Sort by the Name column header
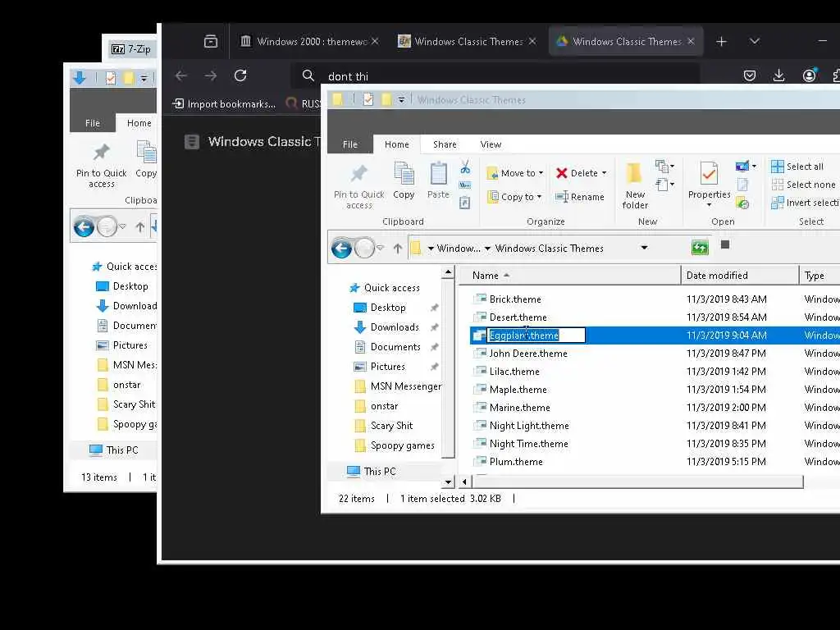 point(569,276)
